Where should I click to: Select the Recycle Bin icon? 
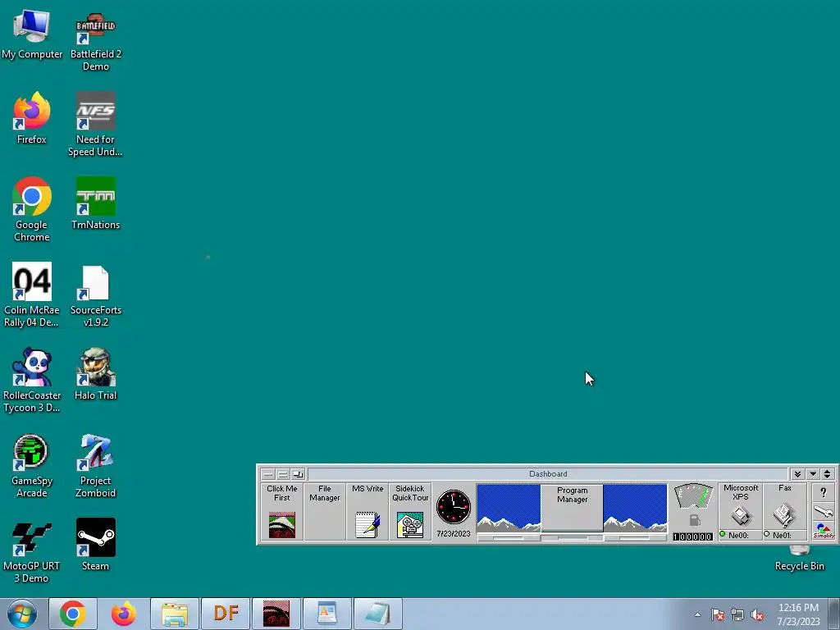click(799, 558)
